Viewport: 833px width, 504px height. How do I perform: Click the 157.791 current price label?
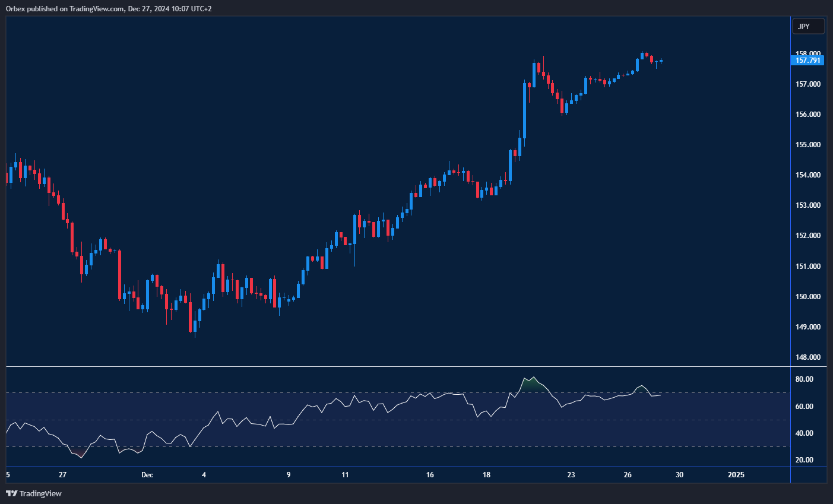(807, 61)
